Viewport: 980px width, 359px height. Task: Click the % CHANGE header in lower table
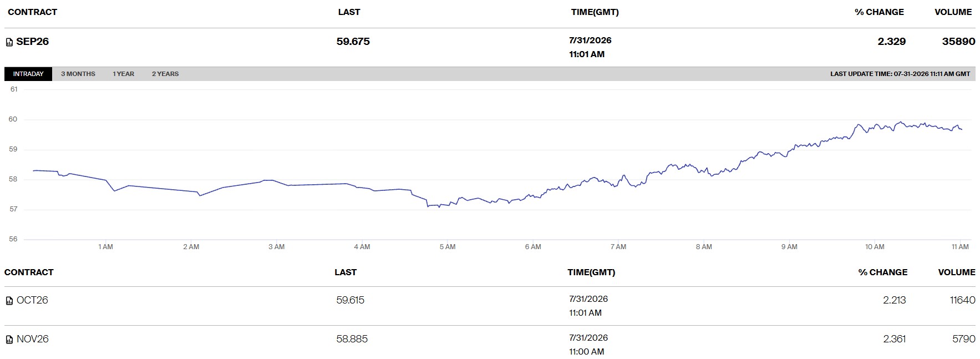pyautogui.click(x=883, y=272)
